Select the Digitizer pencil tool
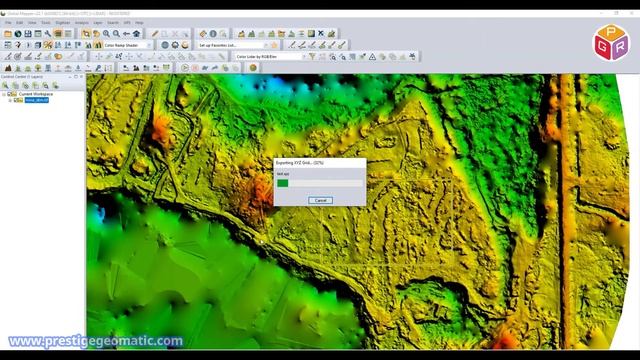The width and height of the screenshot is (640, 360). [155, 34]
